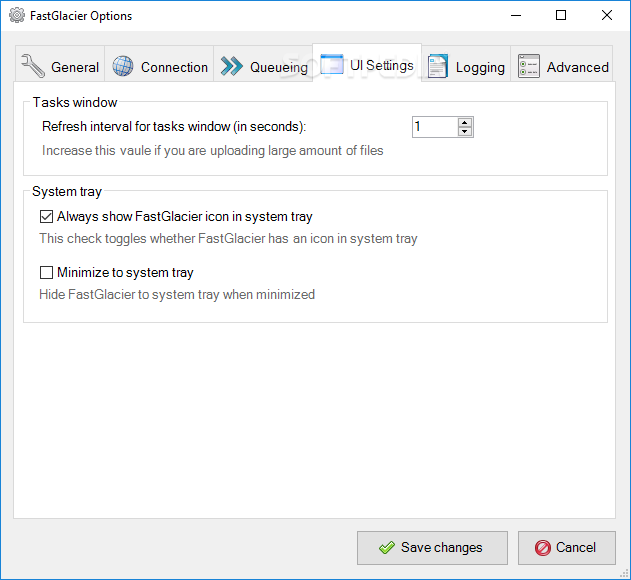
Task: Click the UI Settings window icon
Action: coord(332,64)
